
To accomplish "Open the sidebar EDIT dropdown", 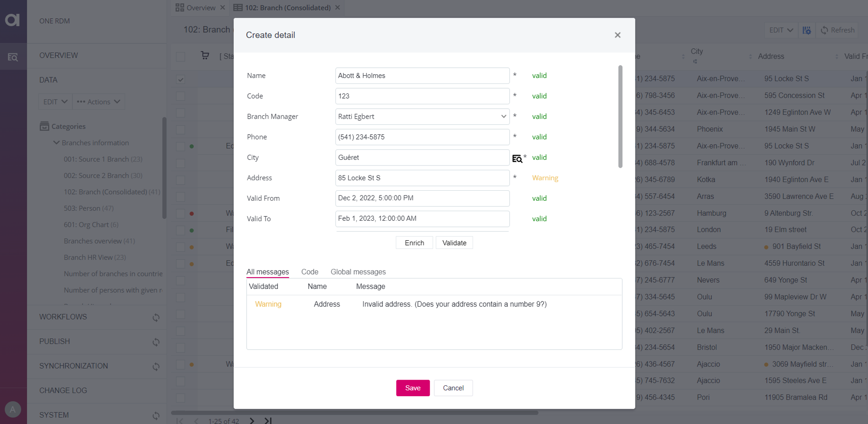I will (x=55, y=102).
